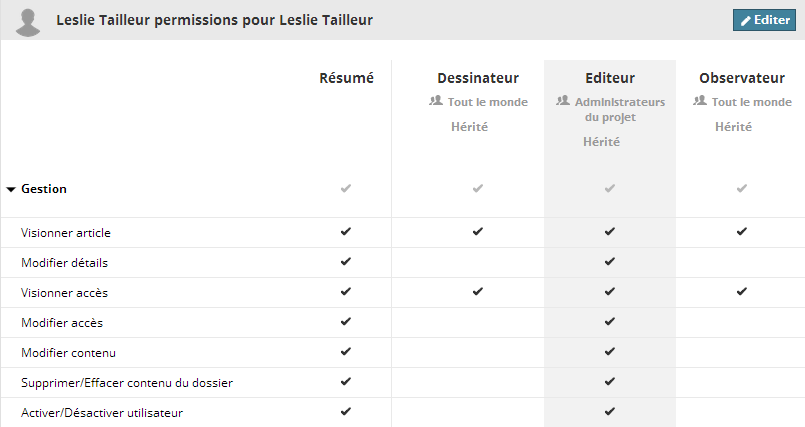Click the Modifier accès row label
Image resolution: width=805 pixels, height=427 pixels.
[62, 323]
